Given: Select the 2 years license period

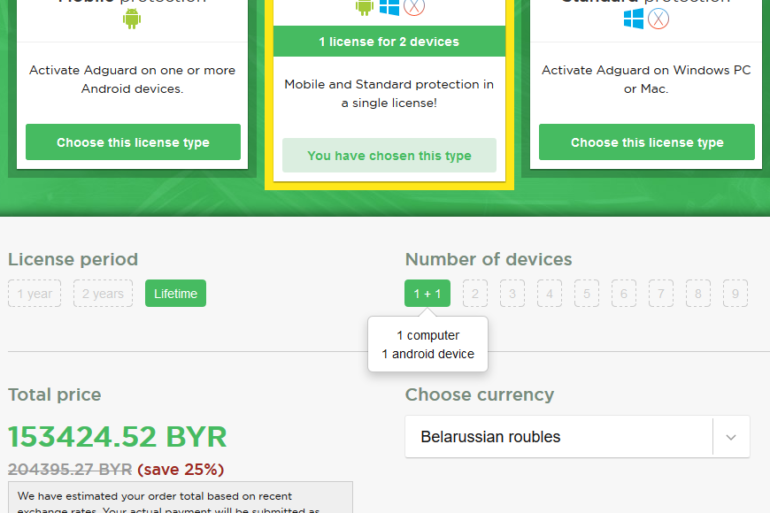Looking at the screenshot, I should click(103, 294).
